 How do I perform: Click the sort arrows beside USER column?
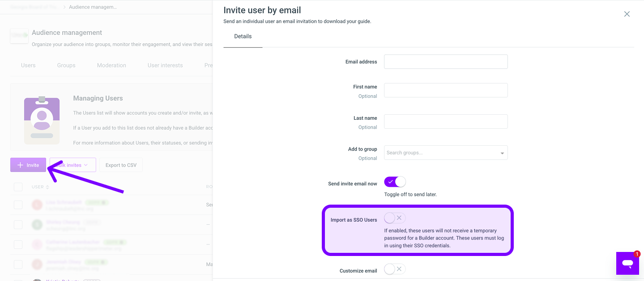[47, 187]
